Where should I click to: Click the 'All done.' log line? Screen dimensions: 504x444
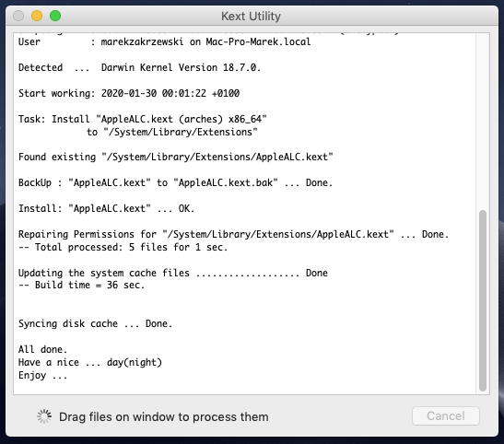pos(42,349)
